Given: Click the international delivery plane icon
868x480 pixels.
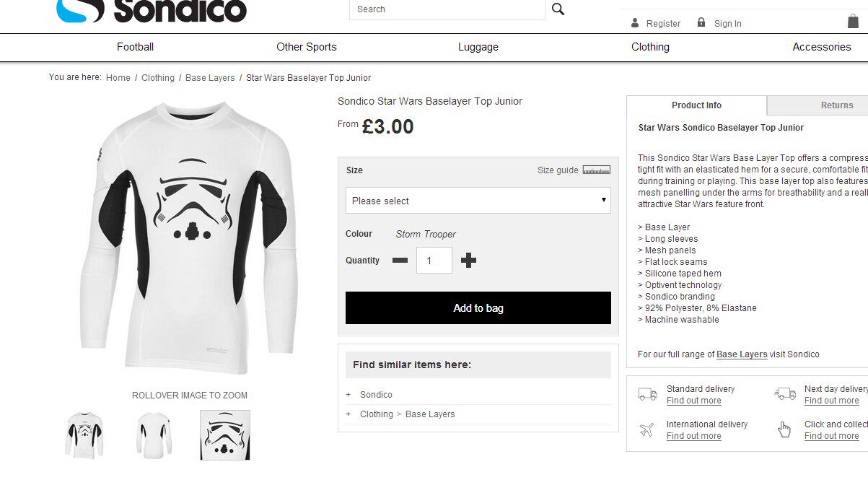Looking at the screenshot, I should (647, 429).
